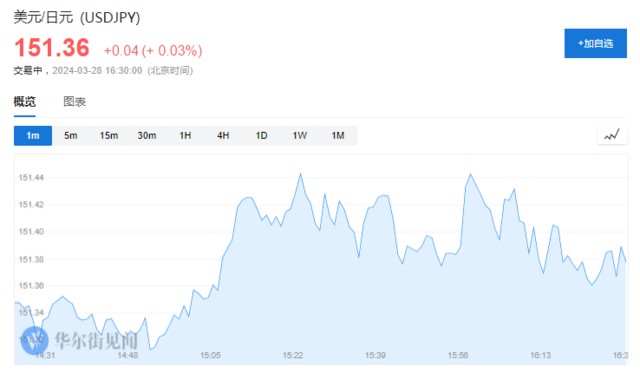Choose the 30m timeframe
Screen dimensions: 640x373
click(147, 135)
